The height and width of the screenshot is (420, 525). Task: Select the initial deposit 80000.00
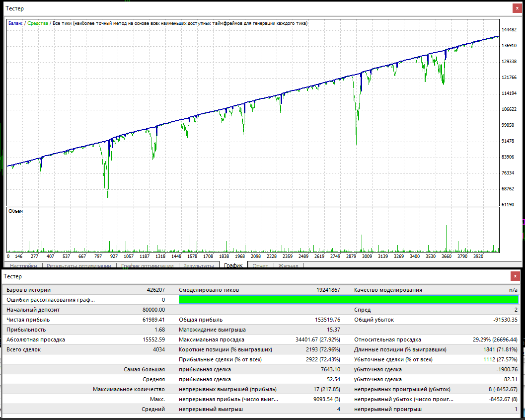click(x=153, y=310)
